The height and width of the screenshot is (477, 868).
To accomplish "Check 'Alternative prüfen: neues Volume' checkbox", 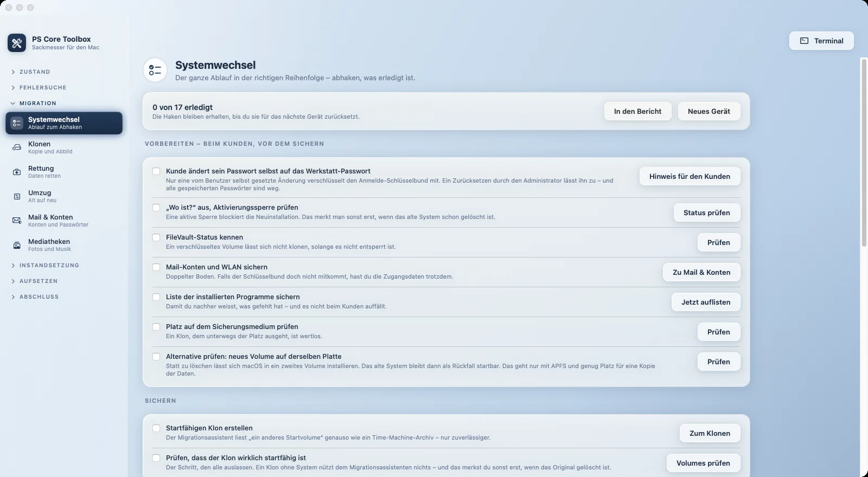I will point(156,357).
